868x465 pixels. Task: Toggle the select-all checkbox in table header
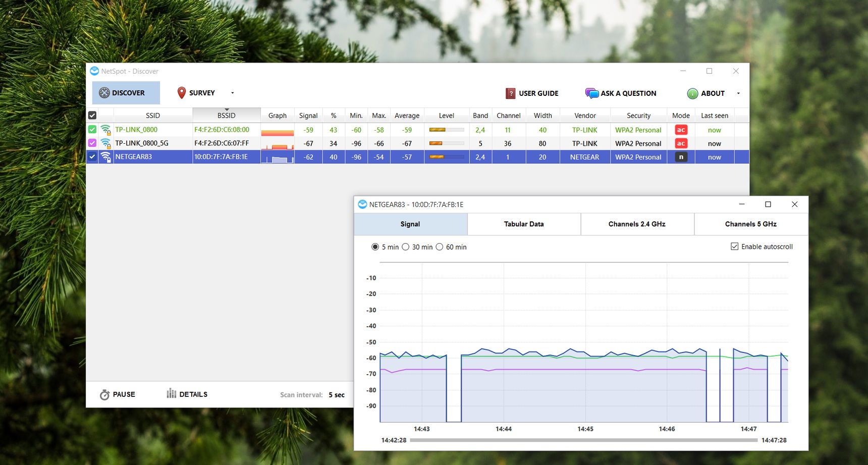(92, 115)
